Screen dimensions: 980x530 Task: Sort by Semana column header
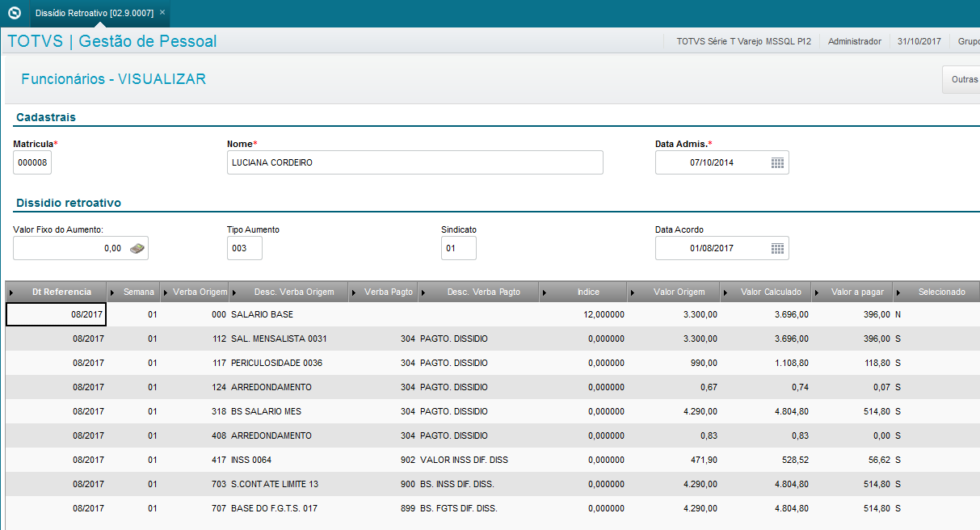pyautogui.click(x=134, y=292)
